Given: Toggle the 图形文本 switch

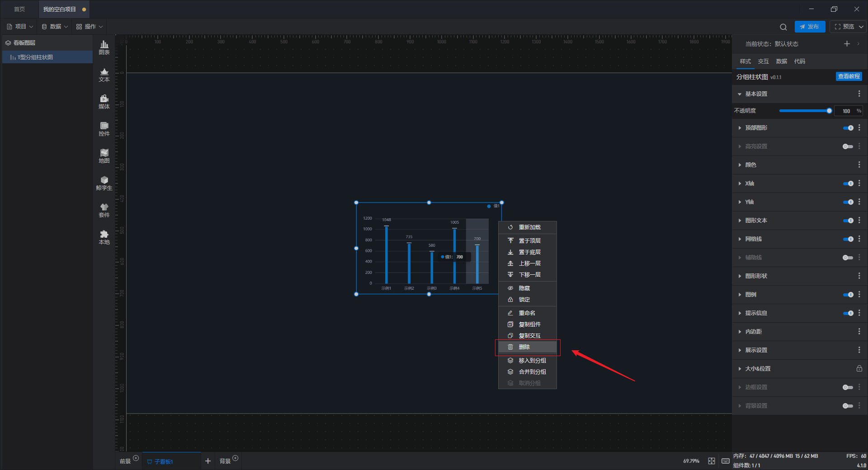Looking at the screenshot, I should (x=848, y=221).
